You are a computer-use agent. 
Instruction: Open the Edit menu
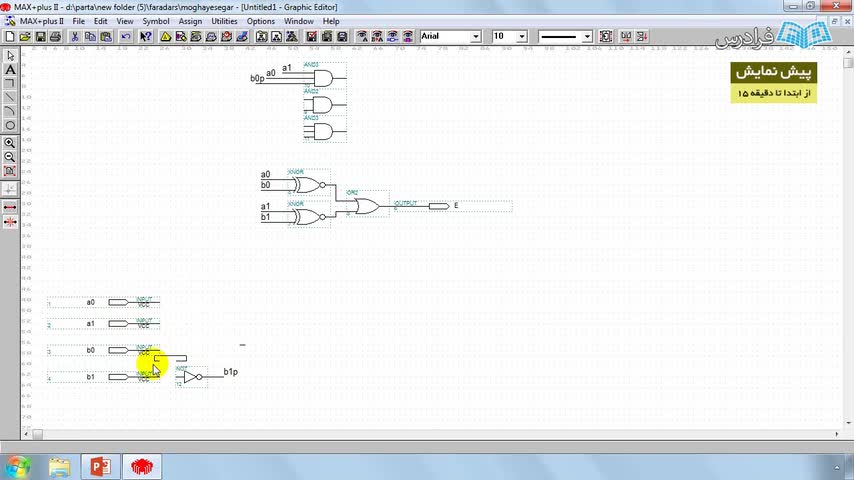pos(101,21)
